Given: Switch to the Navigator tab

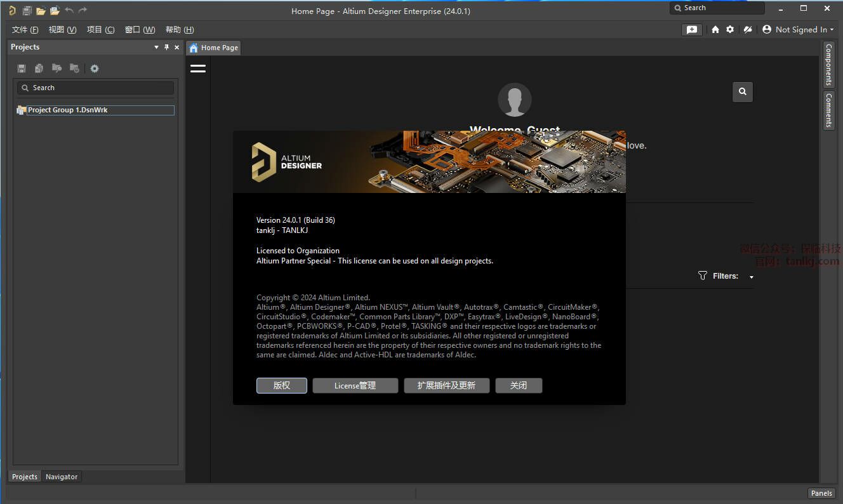Looking at the screenshot, I should [62, 477].
